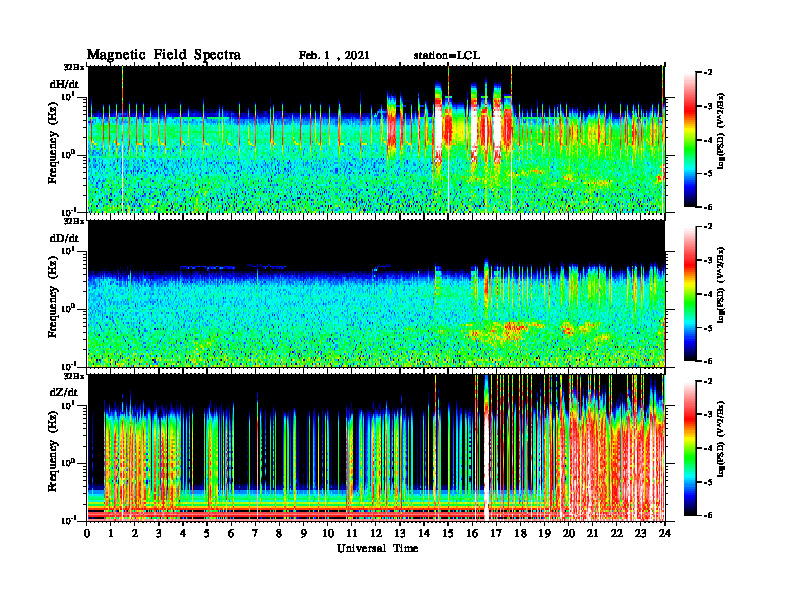Click hour tick label "7" on time axis
This screenshot has width=792, height=612.
click(x=256, y=533)
